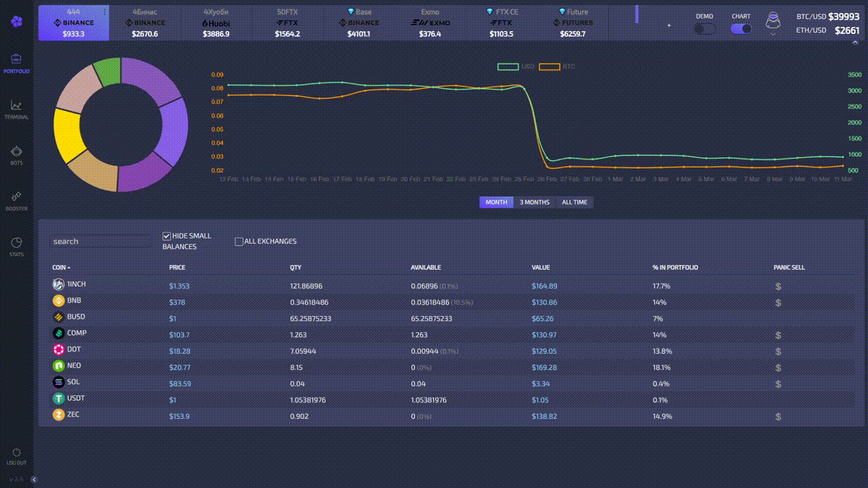Switch to 4Бинас Binance account tab
Viewport: 868px width, 488px height.
(x=145, y=23)
